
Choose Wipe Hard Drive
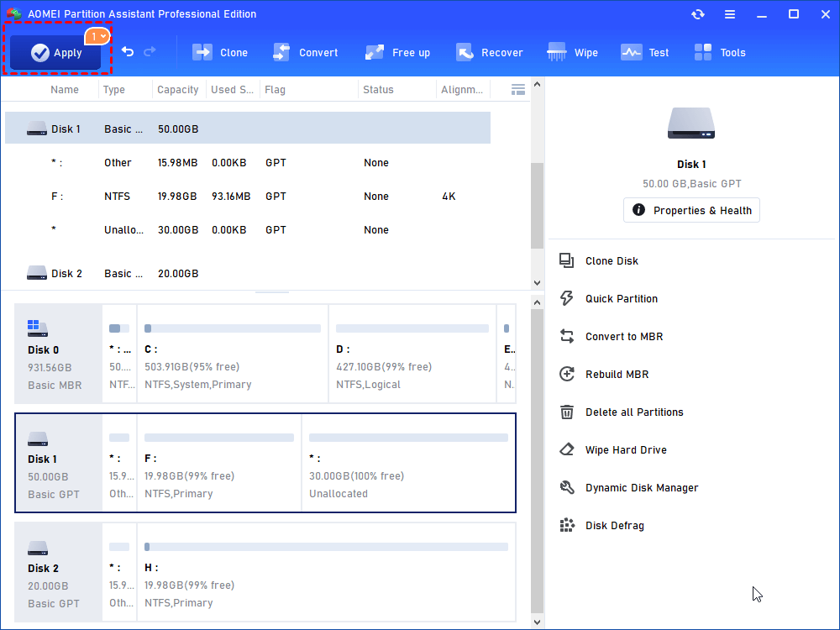click(x=626, y=450)
